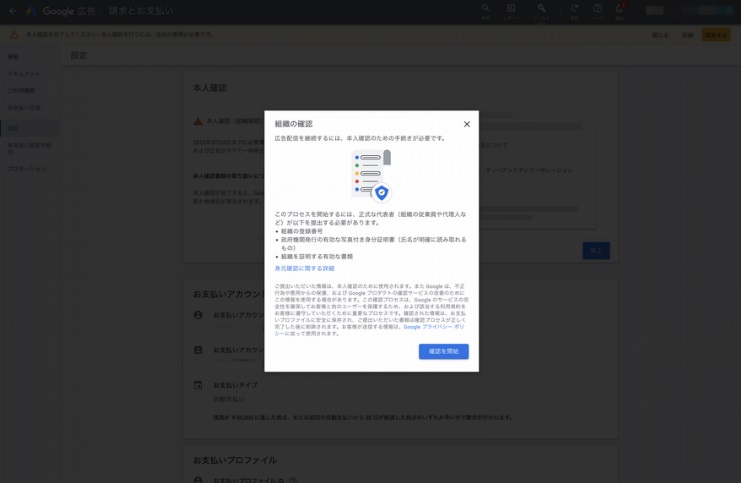Image resolution: width=741 pixels, height=483 pixels.
Task: Open the 身元確認に関する詳細 link
Action: (304, 268)
